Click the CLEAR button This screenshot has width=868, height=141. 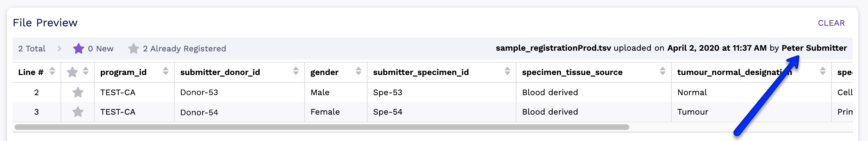831,23
